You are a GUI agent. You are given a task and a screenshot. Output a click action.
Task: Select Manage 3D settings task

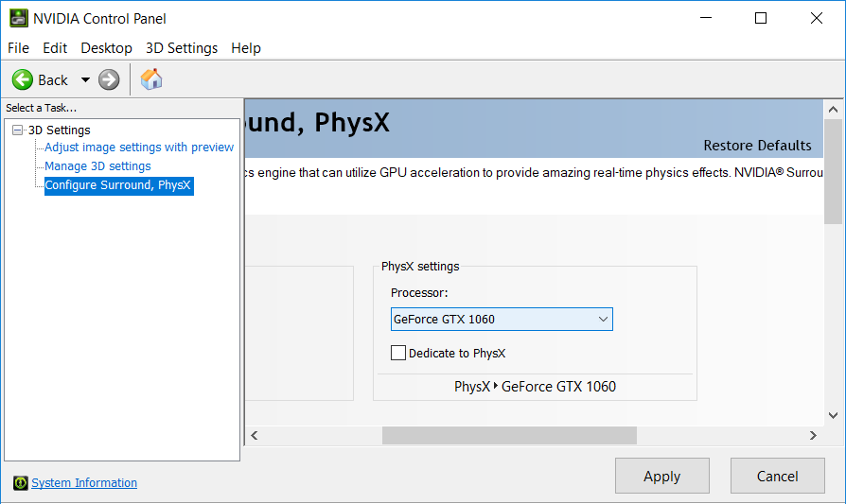tap(97, 166)
